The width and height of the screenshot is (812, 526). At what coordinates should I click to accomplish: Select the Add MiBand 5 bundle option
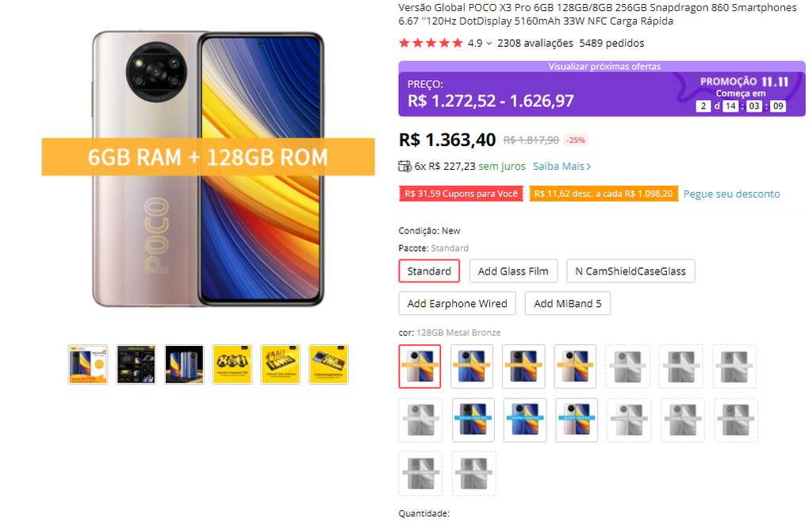pos(567,303)
